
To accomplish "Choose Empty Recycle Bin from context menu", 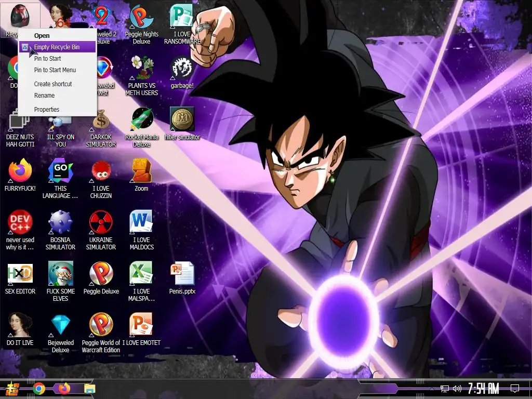I will pos(57,47).
